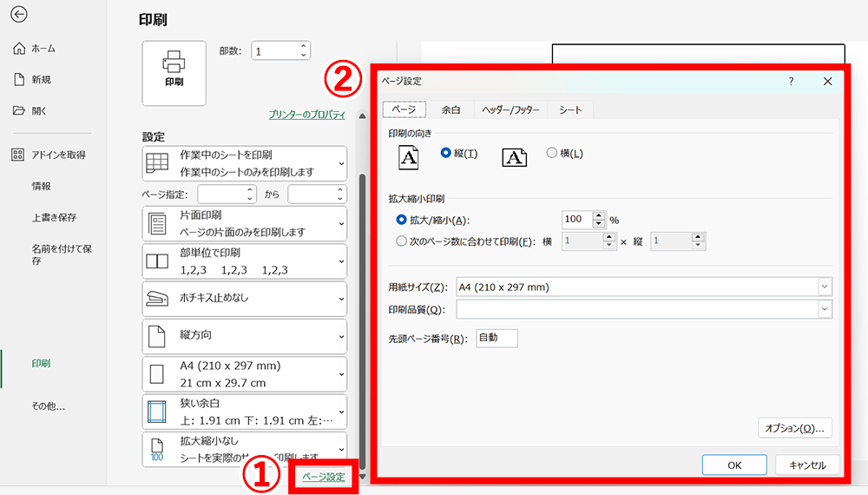This screenshot has width=868, height=495.
Task: Expand the A4 (210 x 297 mm) settings dropdown
Action: pos(341,374)
